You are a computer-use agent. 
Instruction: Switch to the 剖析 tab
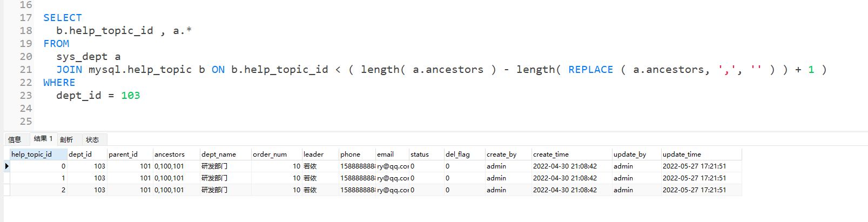click(66, 140)
